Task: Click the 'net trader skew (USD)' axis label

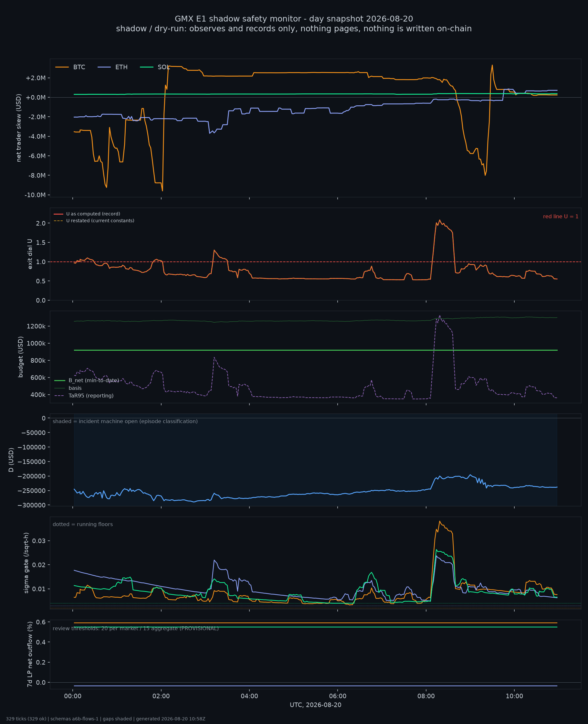Action: (x=19, y=128)
